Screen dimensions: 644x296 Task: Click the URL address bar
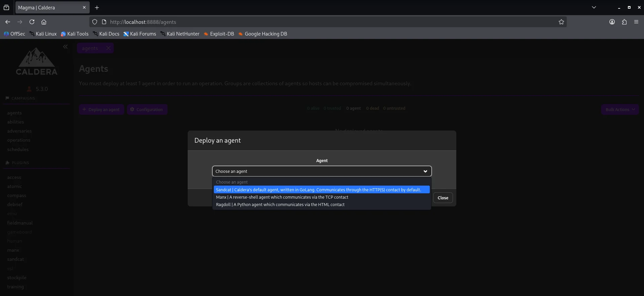(329, 22)
